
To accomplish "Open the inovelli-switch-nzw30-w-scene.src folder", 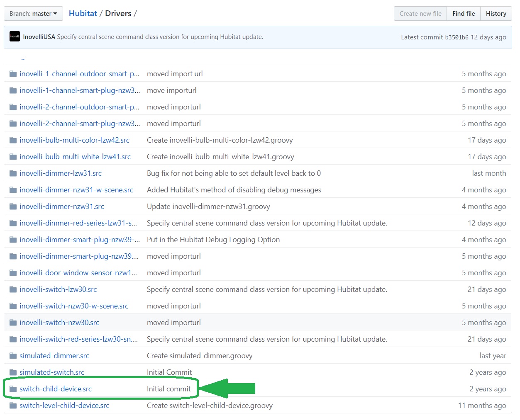I will pyautogui.click(x=74, y=306).
